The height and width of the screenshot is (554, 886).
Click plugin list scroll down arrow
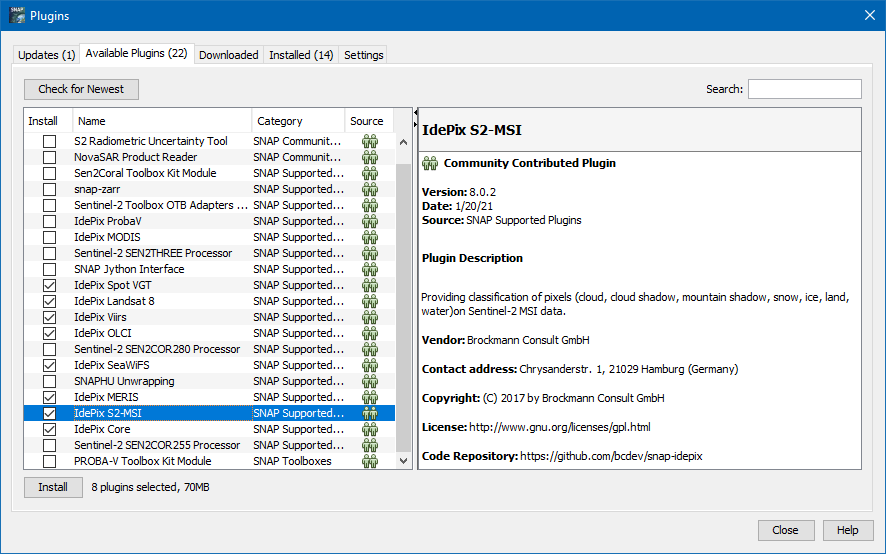click(x=403, y=461)
